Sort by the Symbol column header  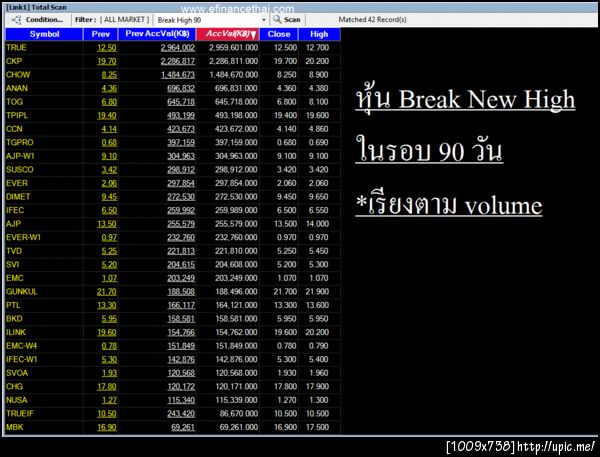point(44,34)
